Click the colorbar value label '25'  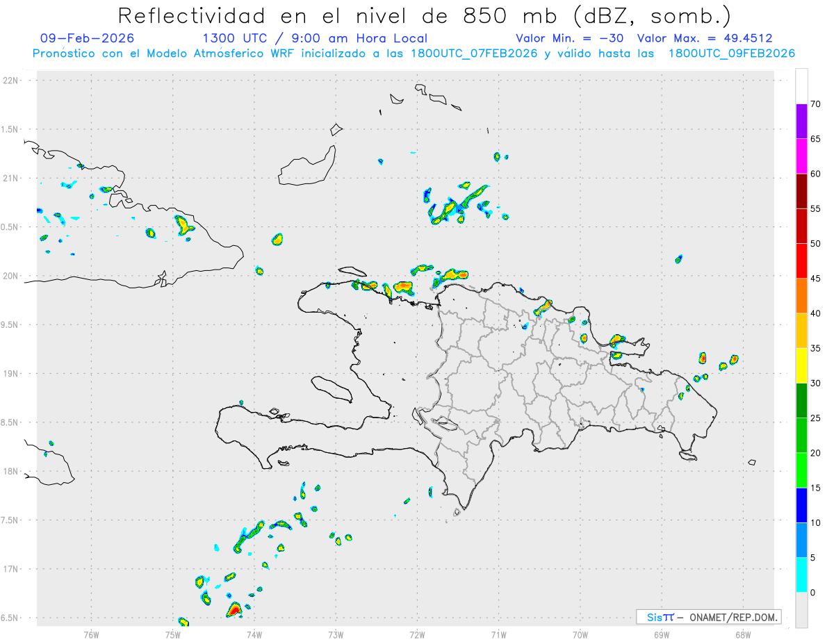click(x=816, y=418)
